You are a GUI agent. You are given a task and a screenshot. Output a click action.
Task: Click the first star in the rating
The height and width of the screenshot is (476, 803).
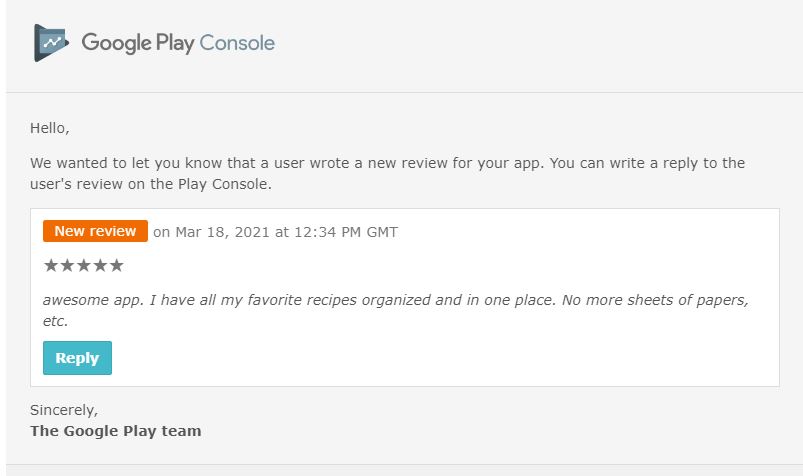click(51, 265)
